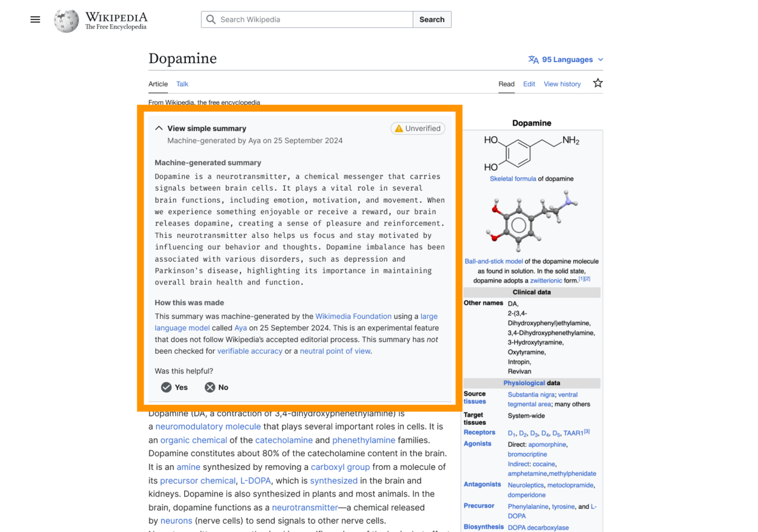Click the Yes checkmark icon
The width and height of the screenshot is (758, 532).
tap(166, 387)
